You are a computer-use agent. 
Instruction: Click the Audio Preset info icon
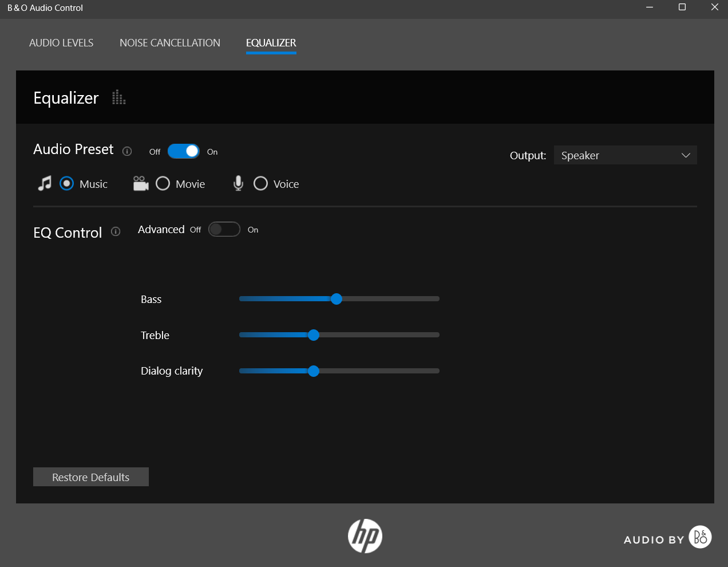[x=127, y=151]
